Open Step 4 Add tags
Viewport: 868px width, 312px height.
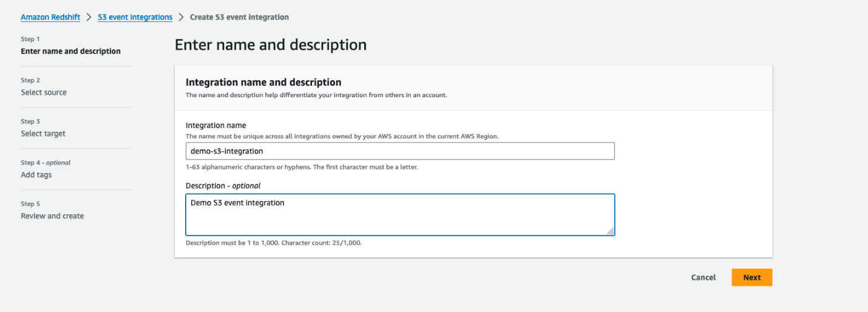click(36, 175)
